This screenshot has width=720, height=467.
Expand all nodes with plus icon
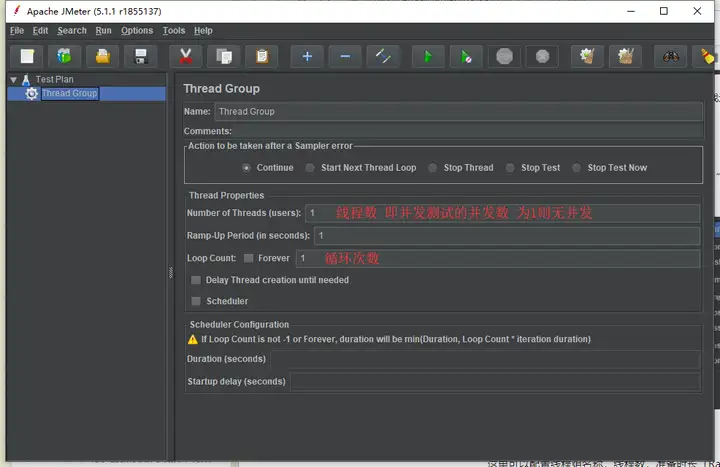coord(307,56)
